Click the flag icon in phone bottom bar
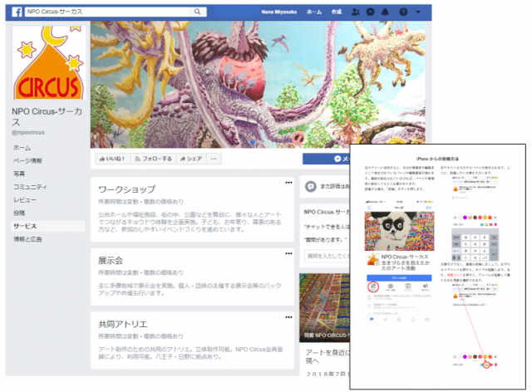Viewport: 532px width, 392px height. point(372,320)
